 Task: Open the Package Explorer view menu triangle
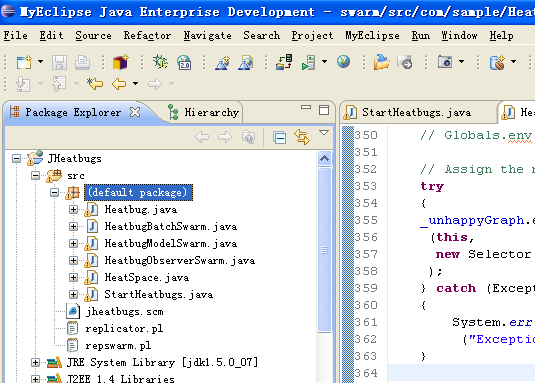(x=324, y=133)
